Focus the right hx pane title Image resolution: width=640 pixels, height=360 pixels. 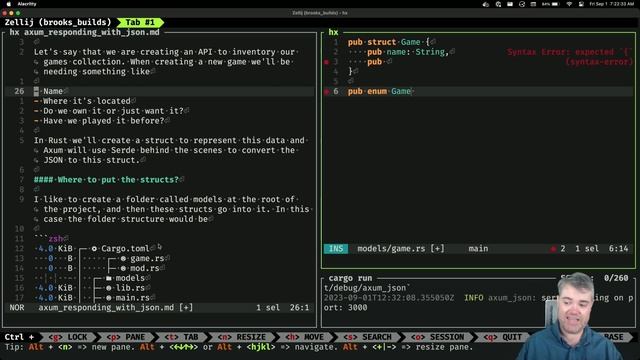333,32
